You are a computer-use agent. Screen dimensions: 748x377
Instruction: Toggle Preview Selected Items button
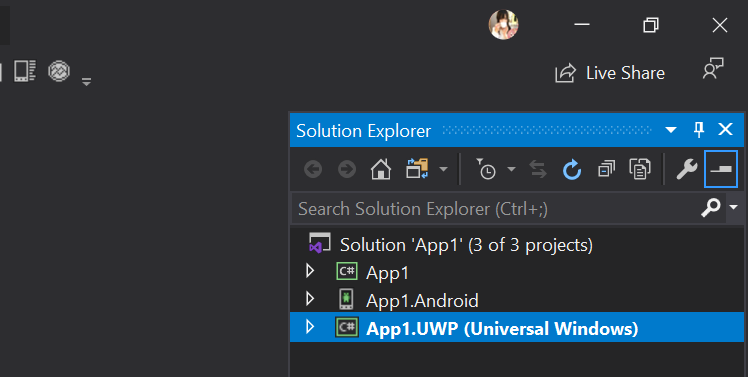pyautogui.click(x=721, y=169)
